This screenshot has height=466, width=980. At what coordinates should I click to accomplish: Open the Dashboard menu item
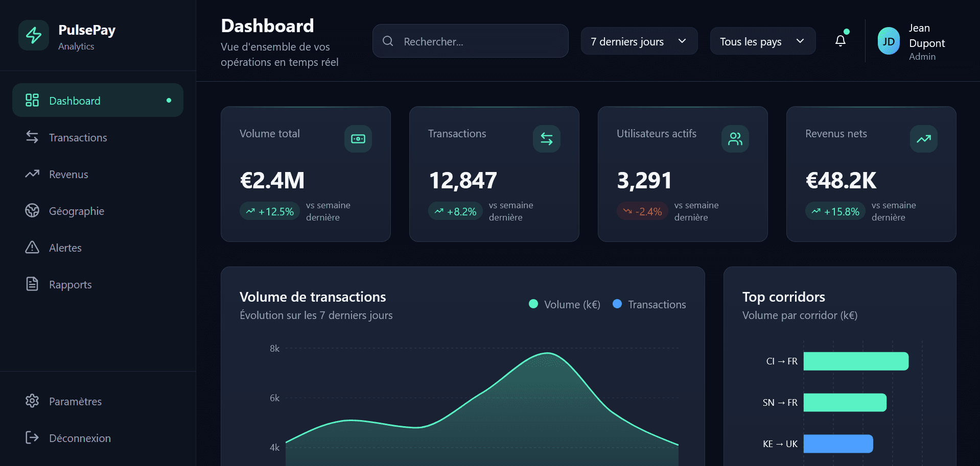coord(98,100)
